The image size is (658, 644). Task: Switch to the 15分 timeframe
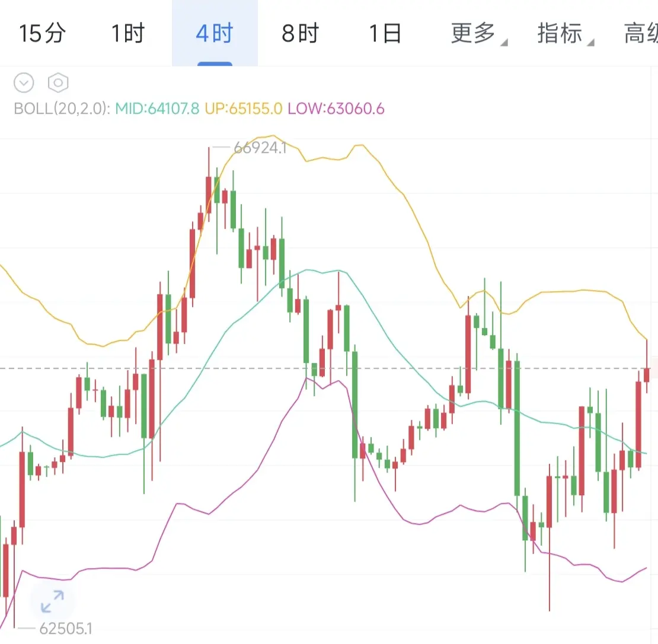42,33
